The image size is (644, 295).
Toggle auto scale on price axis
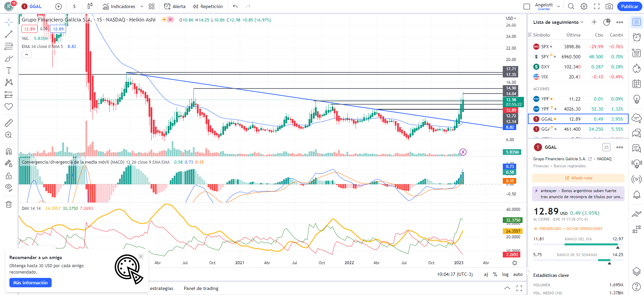click(518, 274)
